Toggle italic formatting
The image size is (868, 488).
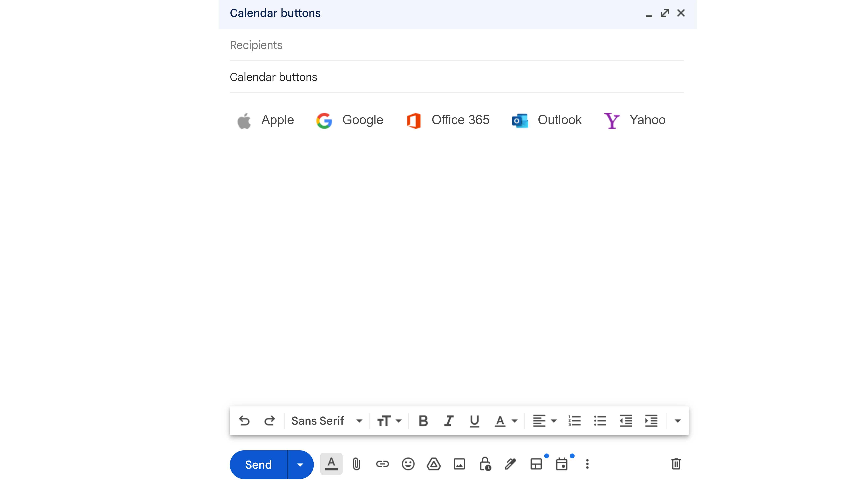pyautogui.click(x=449, y=421)
